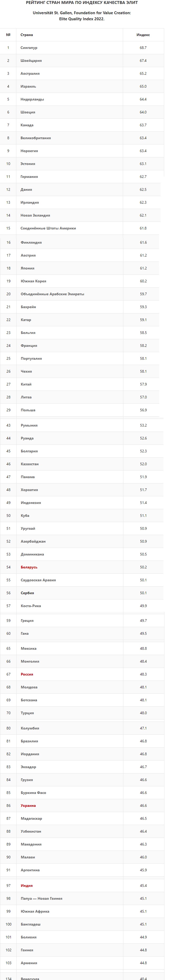Click Соединённые Штаты Америки in the list

pos(48,228)
